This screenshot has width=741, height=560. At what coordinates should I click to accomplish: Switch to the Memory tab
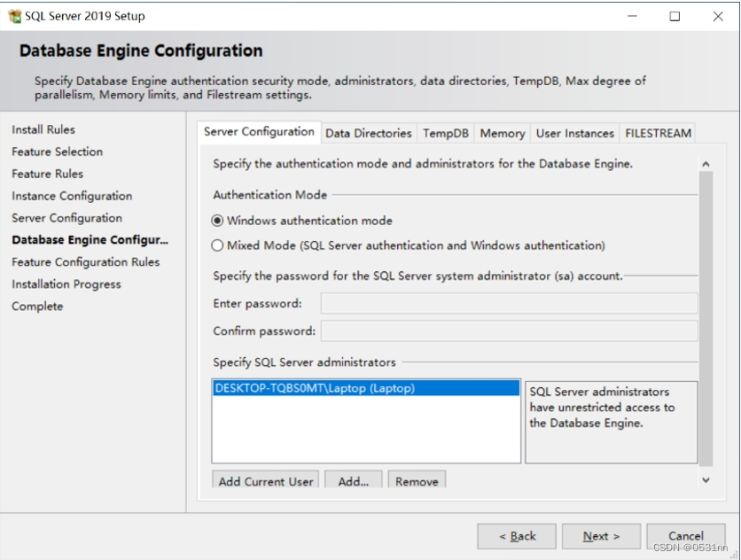[502, 133]
